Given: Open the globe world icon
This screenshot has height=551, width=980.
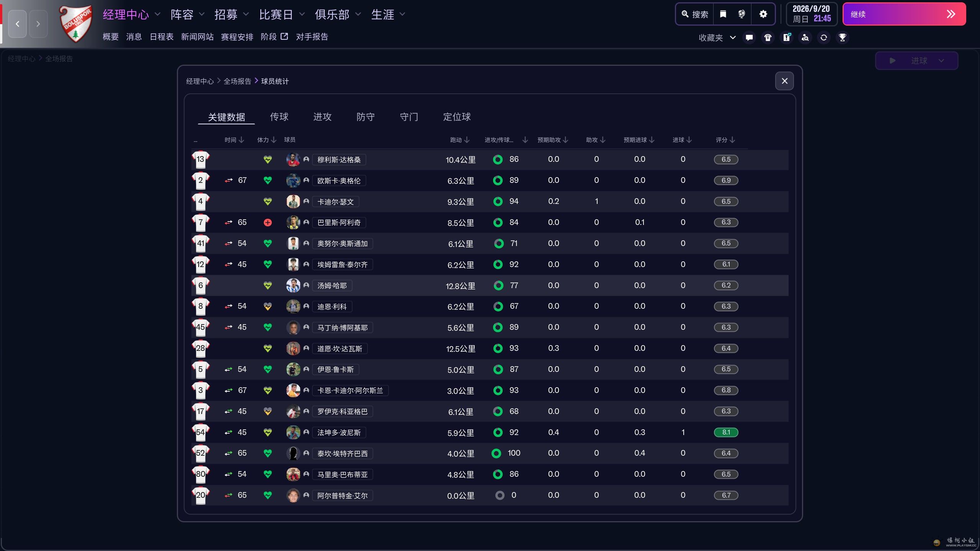Looking at the screenshot, I should [x=742, y=14].
